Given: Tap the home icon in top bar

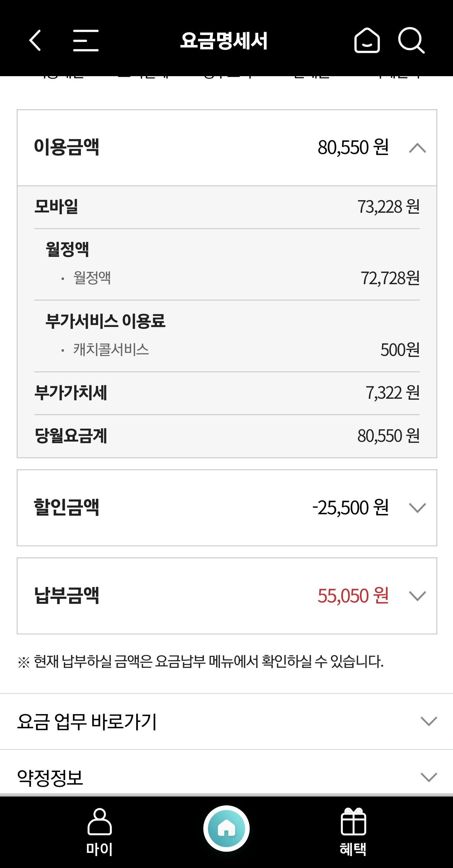Looking at the screenshot, I should pyautogui.click(x=367, y=40).
